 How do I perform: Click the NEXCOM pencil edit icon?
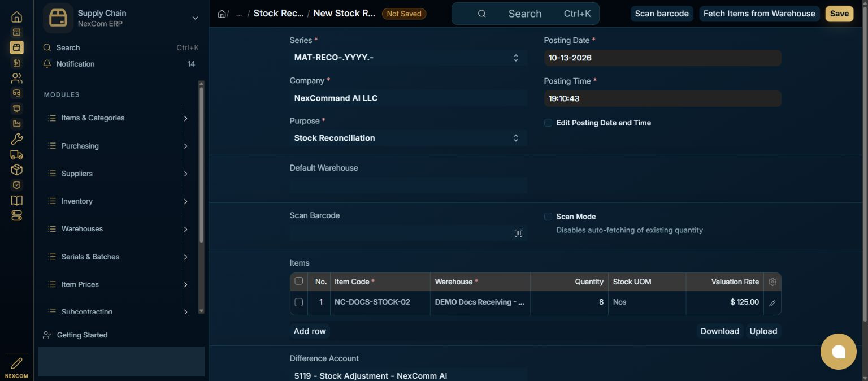16,363
